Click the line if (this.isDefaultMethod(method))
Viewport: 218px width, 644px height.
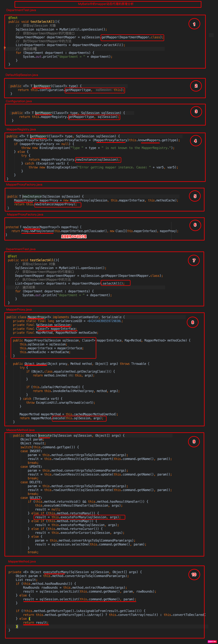(x=55, y=387)
